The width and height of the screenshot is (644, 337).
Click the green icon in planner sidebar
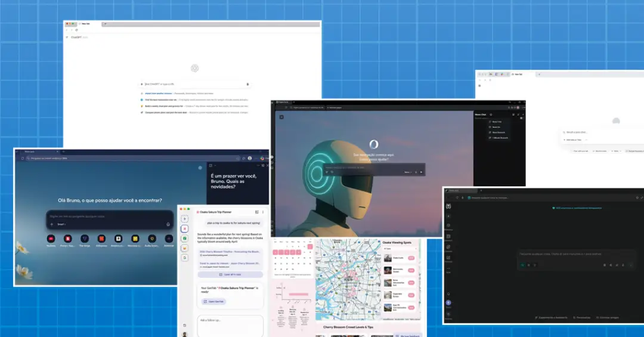click(185, 238)
